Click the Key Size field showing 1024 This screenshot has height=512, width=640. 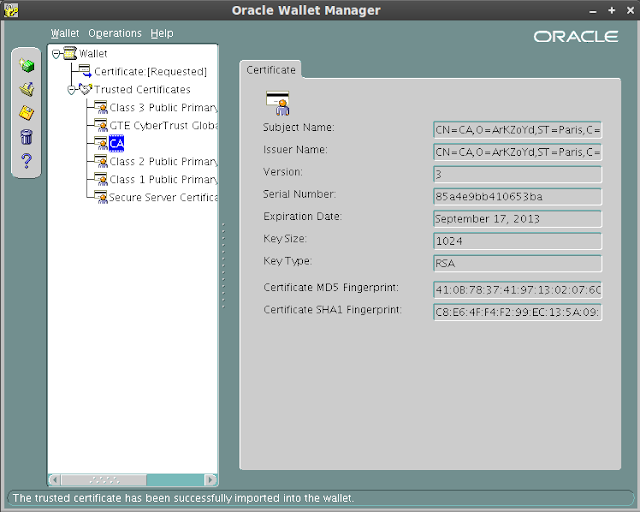[517, 241]
